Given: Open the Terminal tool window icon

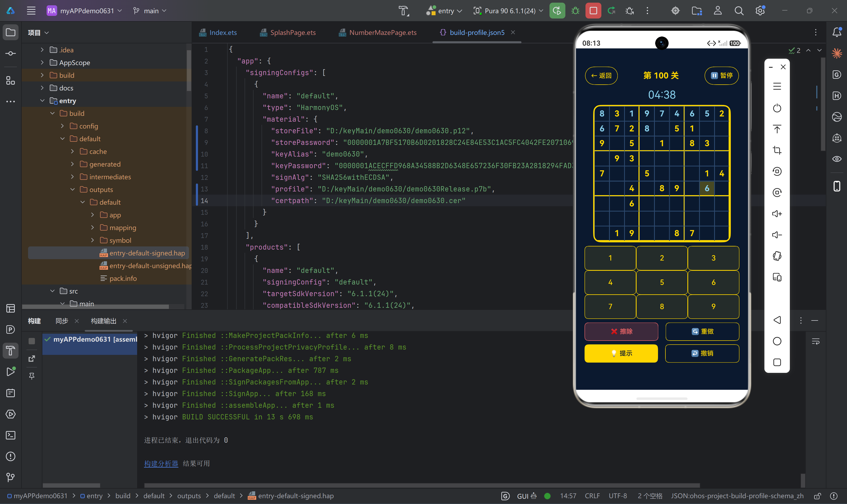Looking at the screenshot, I should (11, 435).
